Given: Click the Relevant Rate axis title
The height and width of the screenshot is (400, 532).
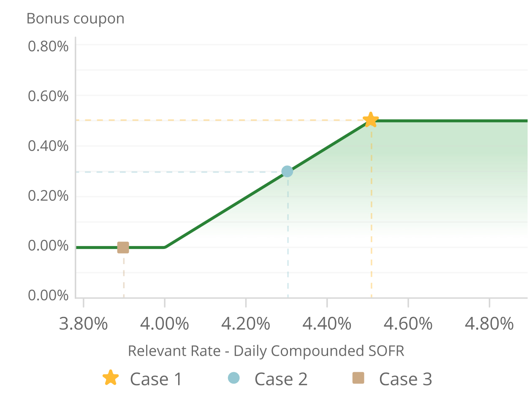Looking at the screenshot, I should [266, 351].
